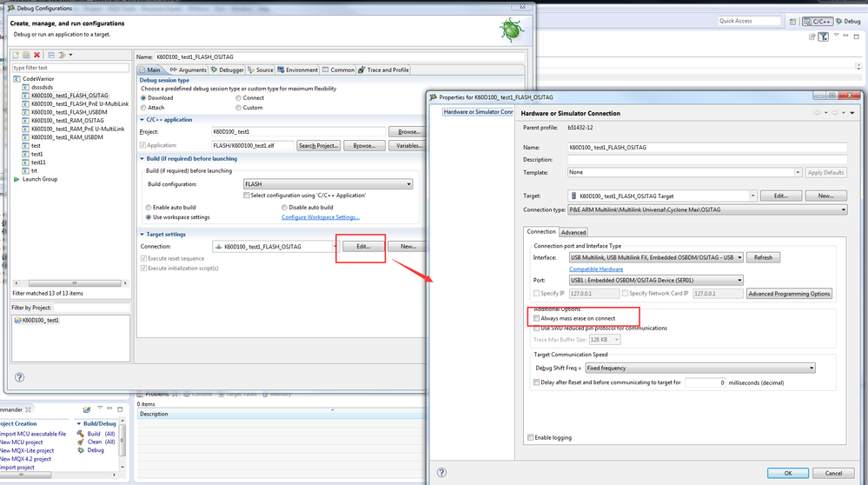Open the folder icon in Commander view toolbar

pos(86,409)
